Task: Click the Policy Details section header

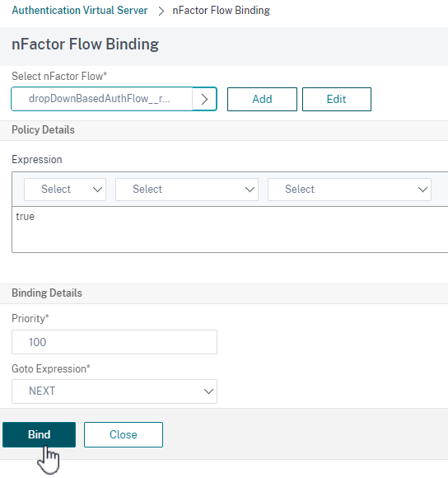Action: pyautogui.click(x=43, y=130)
